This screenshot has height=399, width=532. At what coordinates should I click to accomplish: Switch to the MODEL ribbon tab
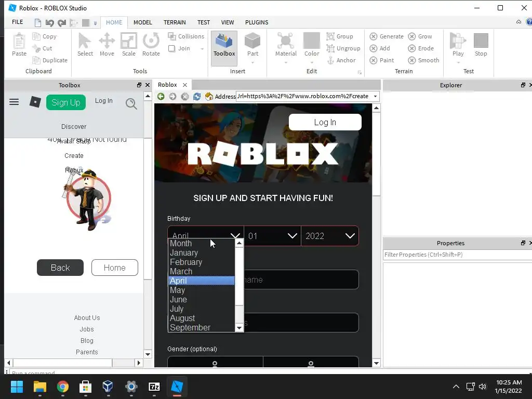click(142, 22)
